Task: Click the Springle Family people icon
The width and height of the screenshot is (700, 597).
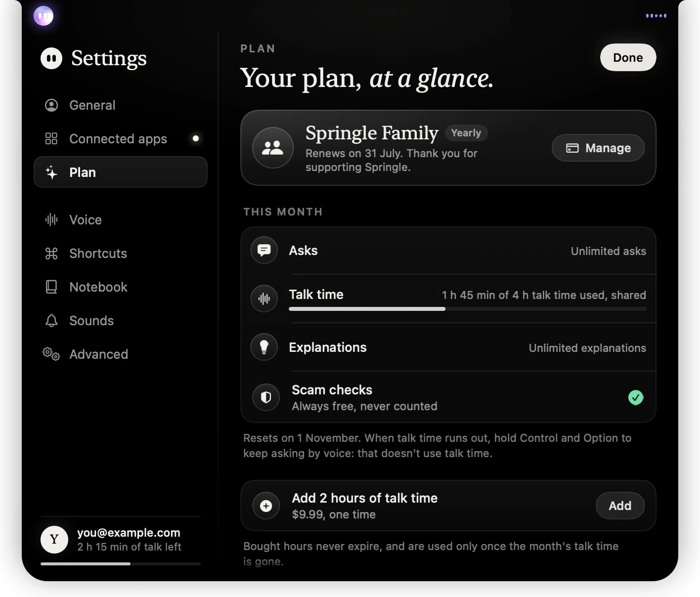Action: 273,148
